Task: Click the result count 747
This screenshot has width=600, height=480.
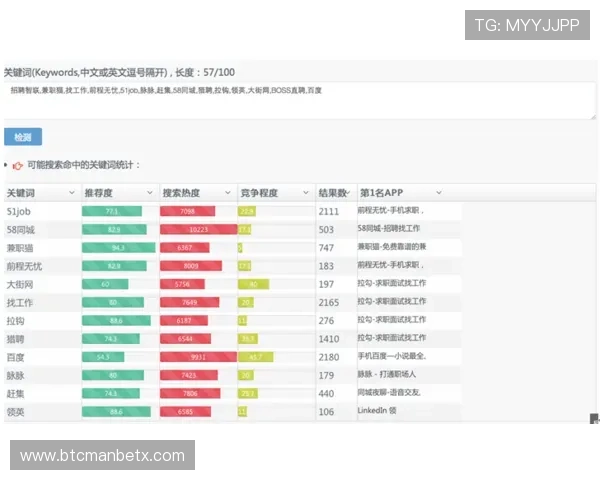Action: pos(326,248)
